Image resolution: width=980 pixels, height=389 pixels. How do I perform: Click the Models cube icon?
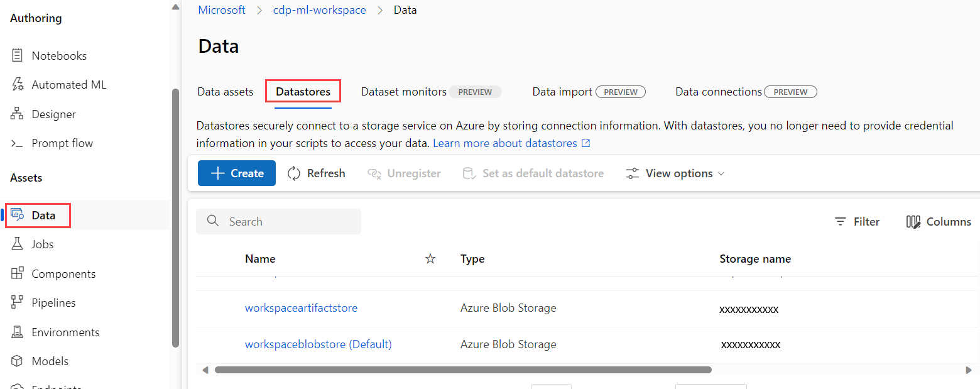[x=18, y=361]
